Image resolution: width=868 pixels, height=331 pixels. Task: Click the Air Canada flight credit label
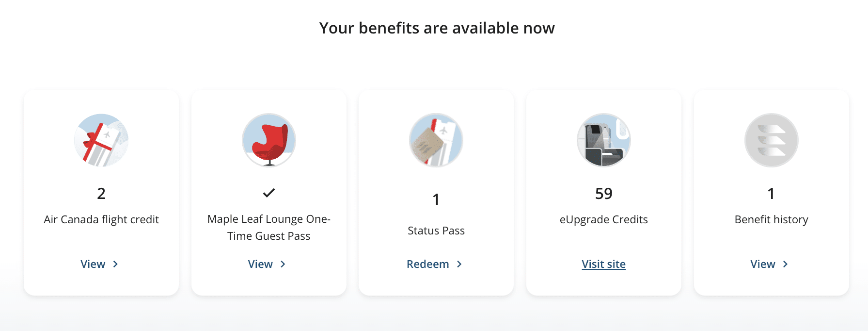pos(101,219)
